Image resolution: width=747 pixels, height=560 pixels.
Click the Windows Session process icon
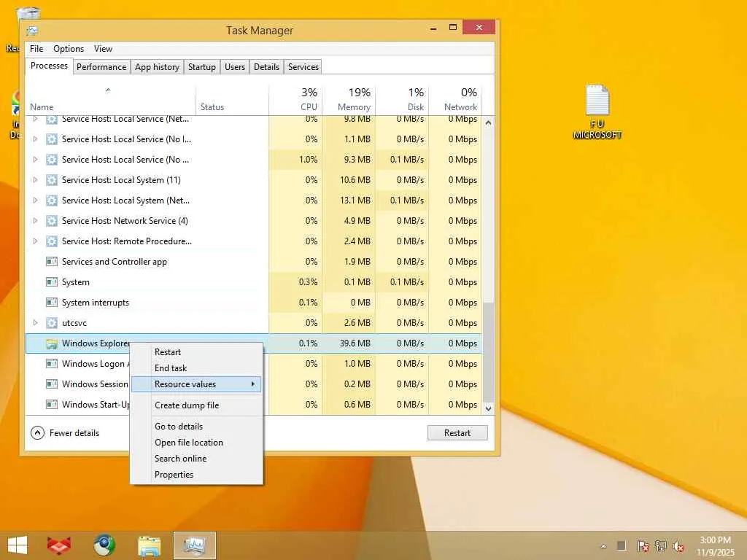pos(52,384)
